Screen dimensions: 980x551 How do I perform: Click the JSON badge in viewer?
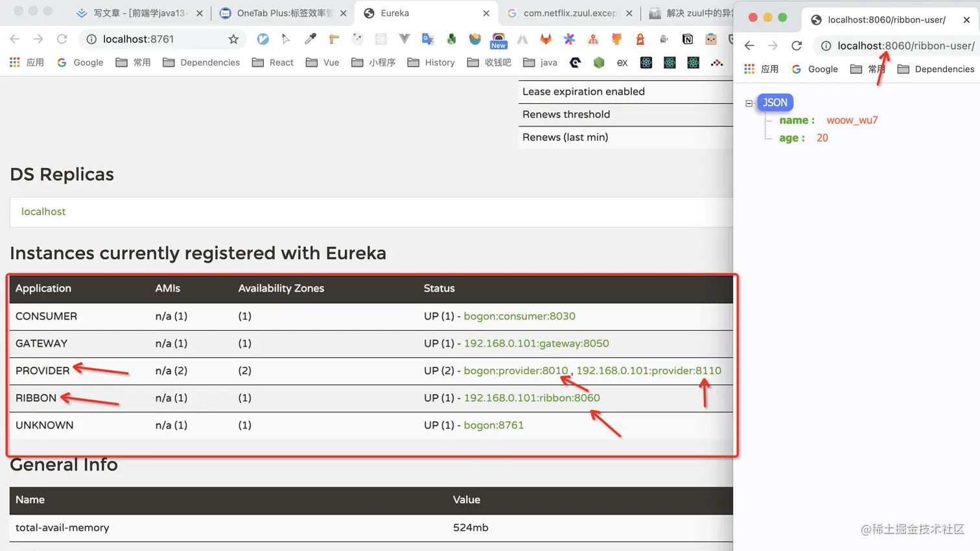[x=775, y=102]
